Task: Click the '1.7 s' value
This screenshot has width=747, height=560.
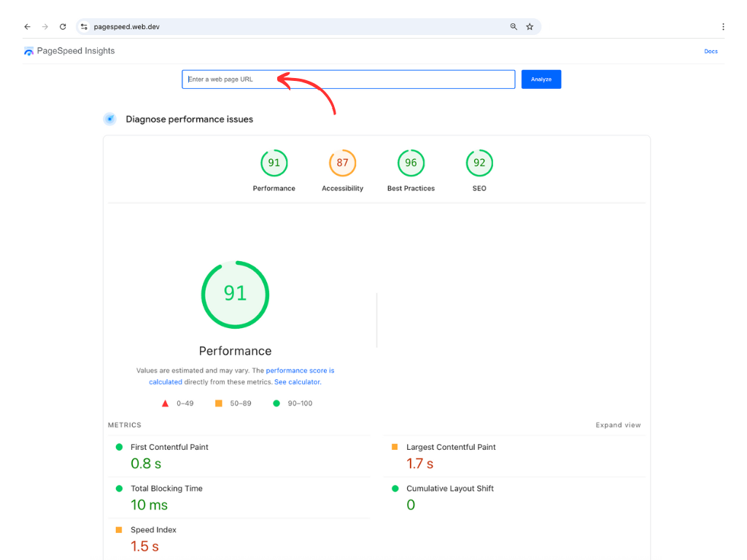Action: [419, 463]
